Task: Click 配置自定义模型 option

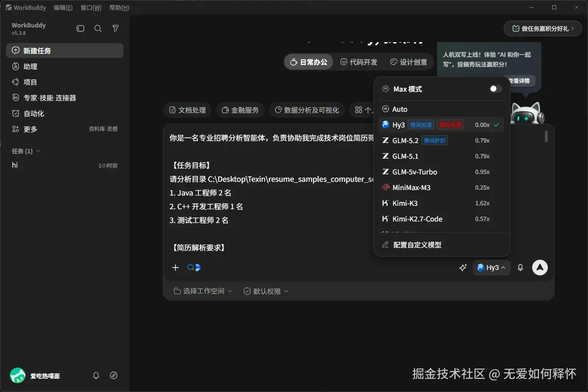Action: coord(442,245)
